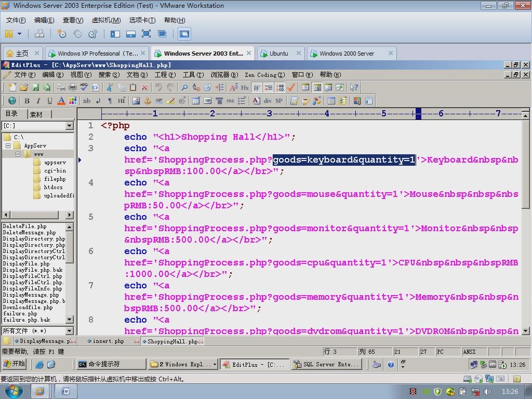Insert PRE tag from HTML toolbar
The height and width of the screenshot is (399, 532).
coord(230,101)
